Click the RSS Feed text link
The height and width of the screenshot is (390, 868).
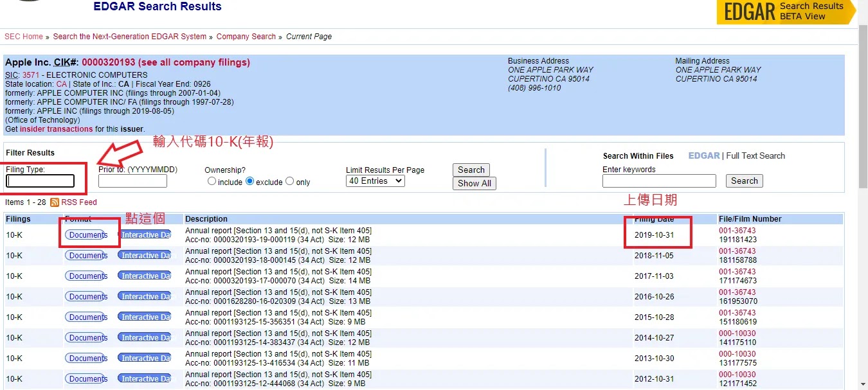tap(79, 202)
